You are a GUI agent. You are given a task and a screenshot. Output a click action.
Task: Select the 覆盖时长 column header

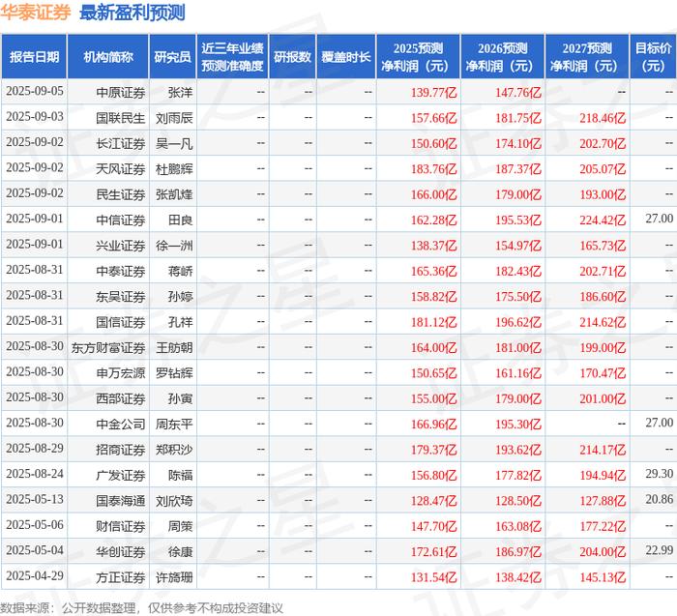click(346, 56)
